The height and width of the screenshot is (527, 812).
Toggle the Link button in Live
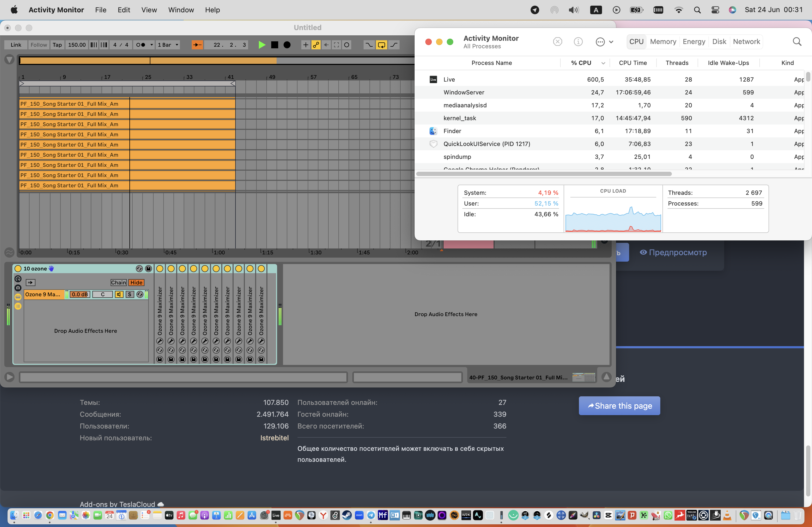[x=16, y=45]
